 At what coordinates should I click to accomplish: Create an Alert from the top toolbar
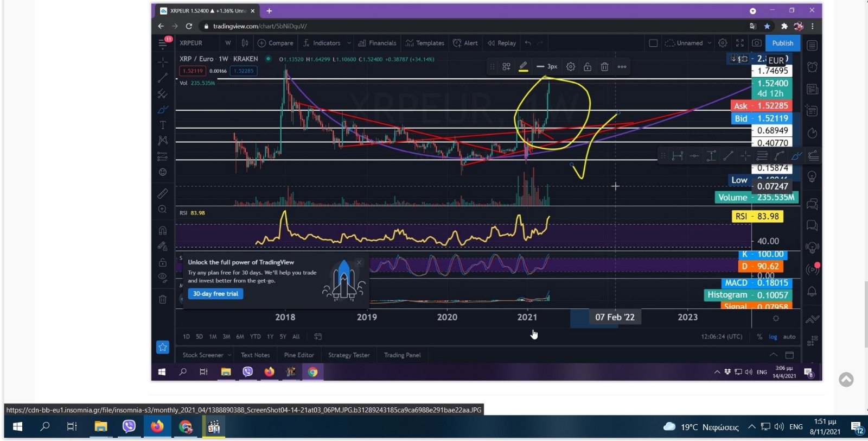tap(465, 43)
